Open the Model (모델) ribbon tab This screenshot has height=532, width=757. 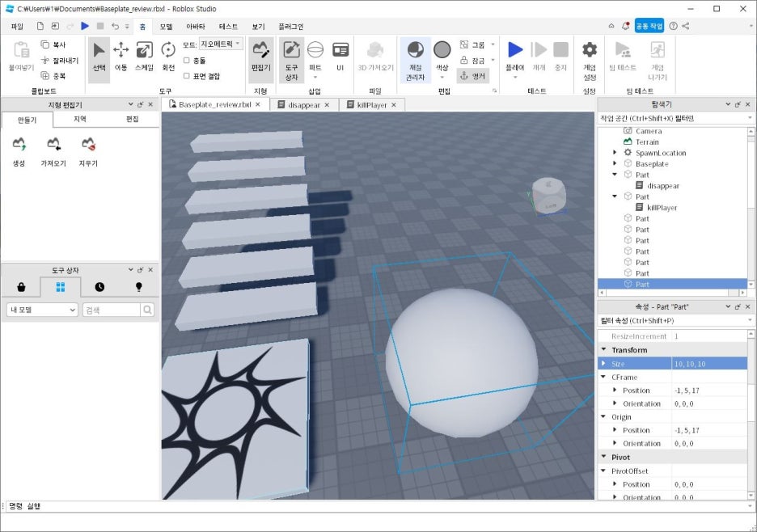click(x=166, y=27)
